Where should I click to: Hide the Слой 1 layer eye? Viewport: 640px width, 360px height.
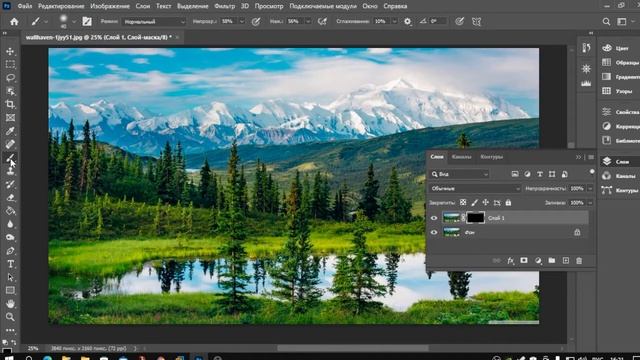434,218
